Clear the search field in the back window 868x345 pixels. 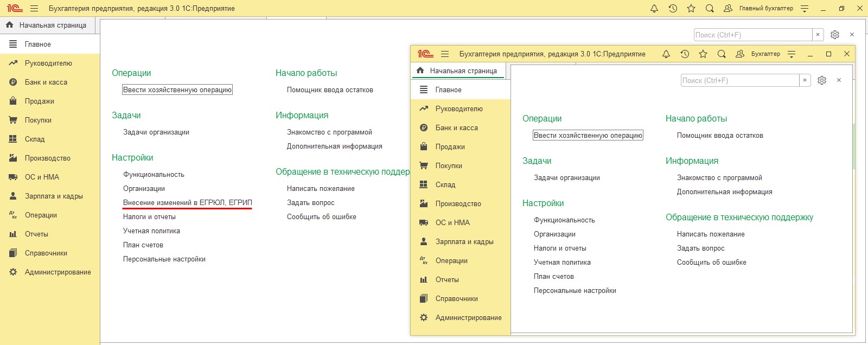818,35
